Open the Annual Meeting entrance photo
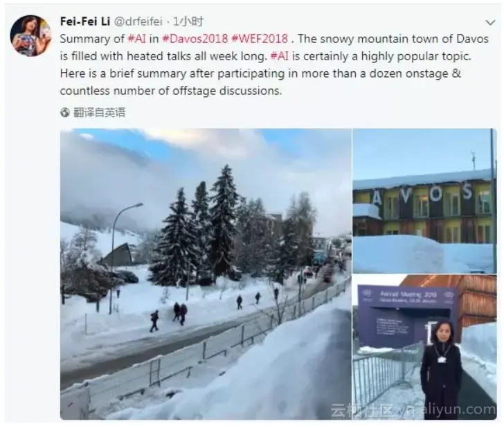This screenshot has width=504, height=426. coord(424,347)
